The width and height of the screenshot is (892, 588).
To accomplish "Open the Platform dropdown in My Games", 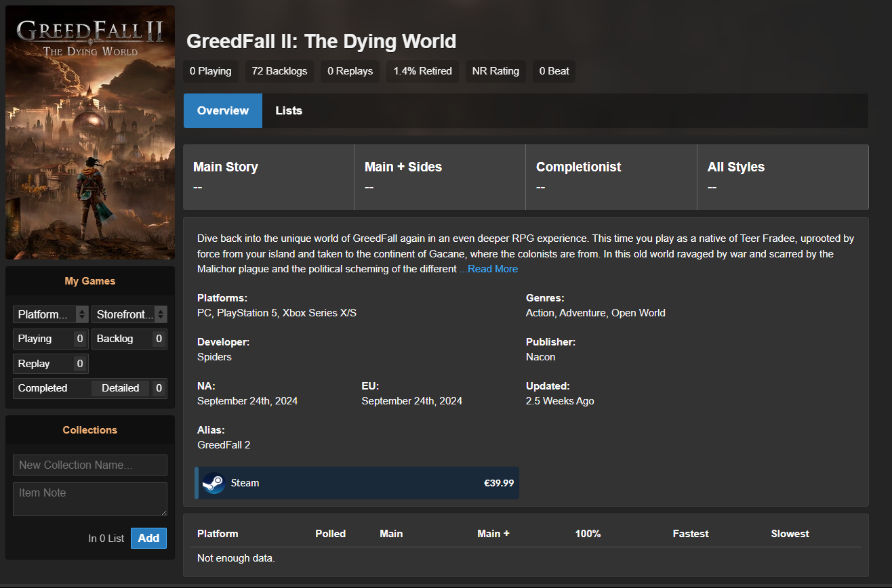I will coord(51,314).
